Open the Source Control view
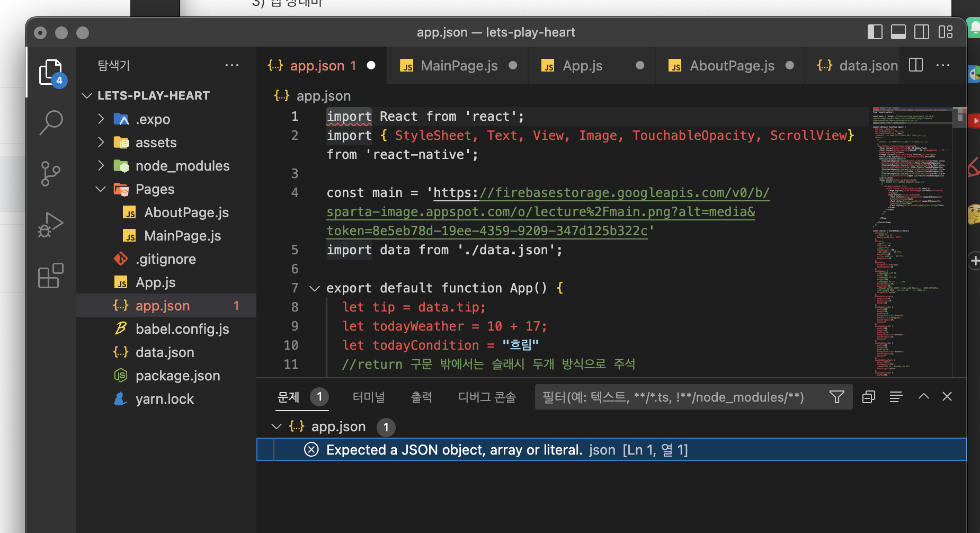Screen dimensions: 980x533 click(x=51, y=173)
